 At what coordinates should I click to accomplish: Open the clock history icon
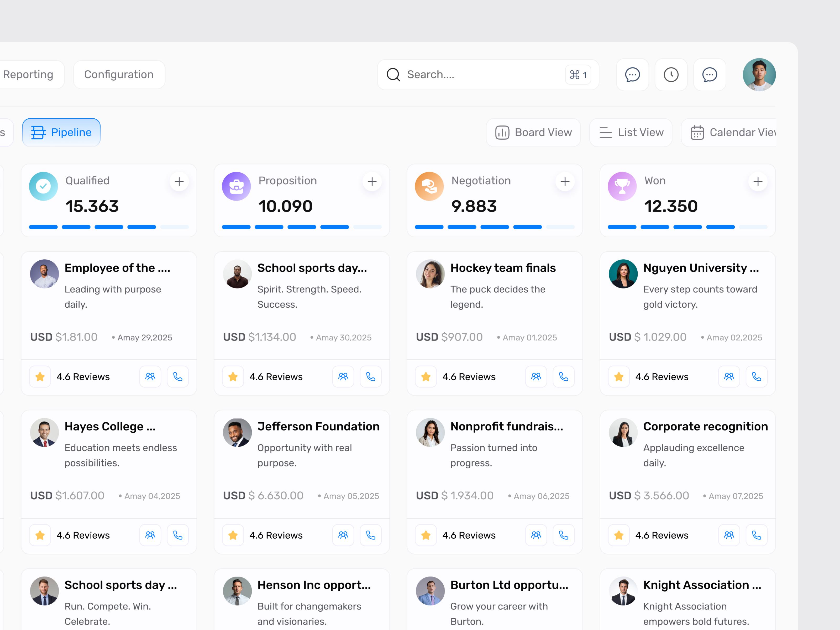pos(671,75)
